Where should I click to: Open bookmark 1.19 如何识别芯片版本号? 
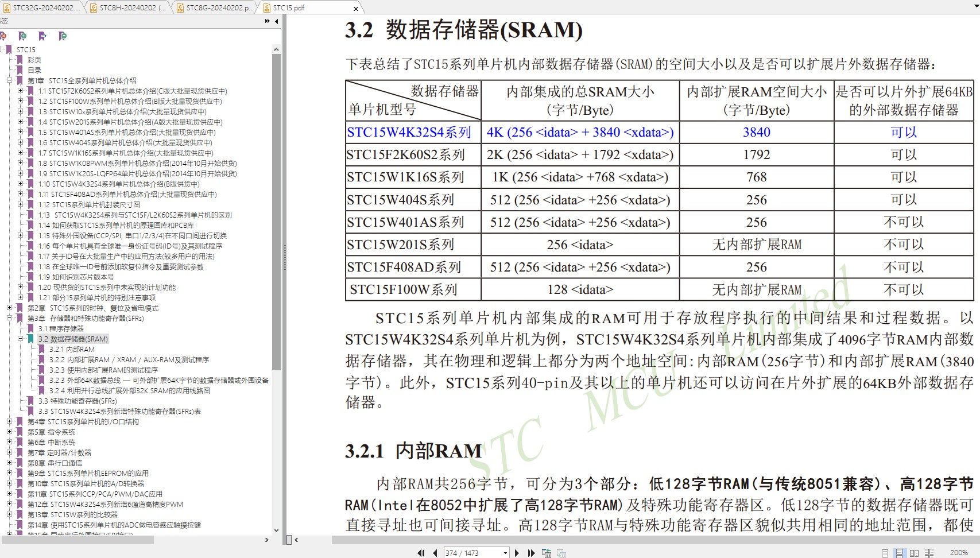click(76, 277)
